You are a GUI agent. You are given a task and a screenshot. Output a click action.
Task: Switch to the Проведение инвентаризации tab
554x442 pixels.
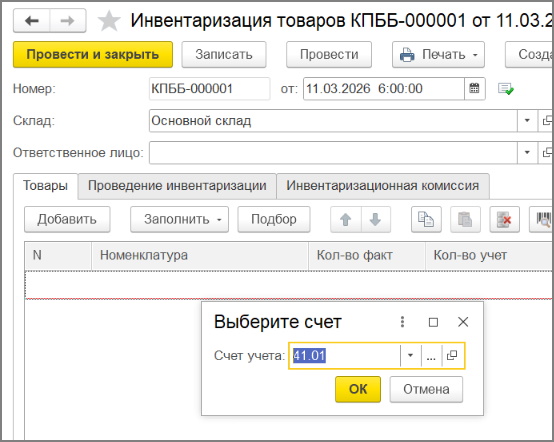click(x=177, y=186)
